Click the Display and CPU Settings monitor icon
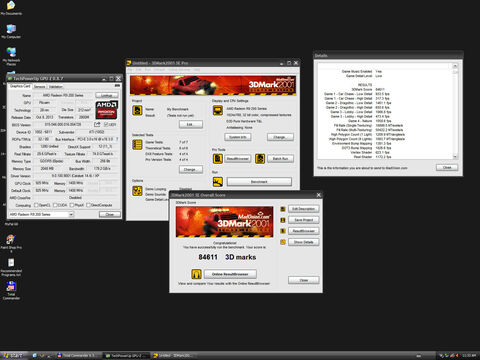This screenshot has height=360, width=480. tap(218, 110)
